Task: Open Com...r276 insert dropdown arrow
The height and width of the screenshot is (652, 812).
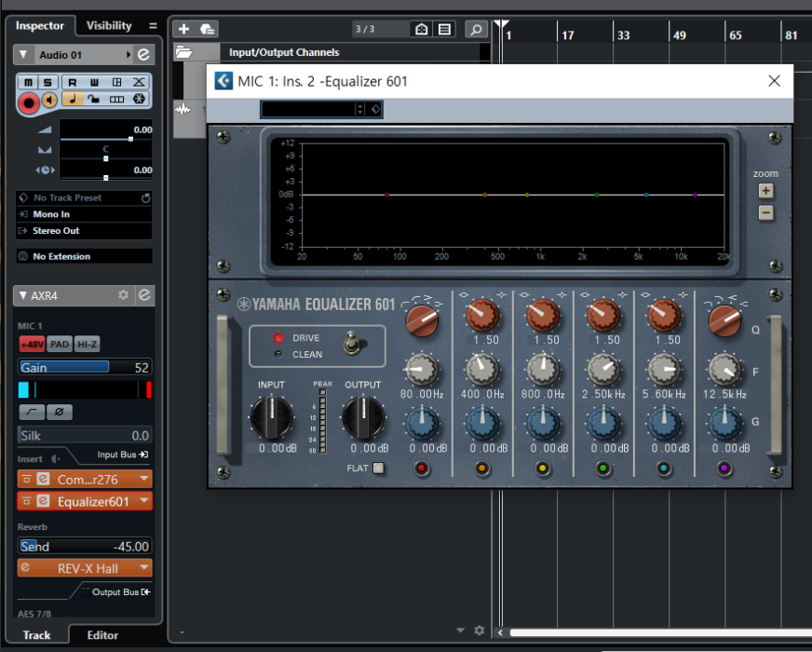Action: tap(144, 479)
